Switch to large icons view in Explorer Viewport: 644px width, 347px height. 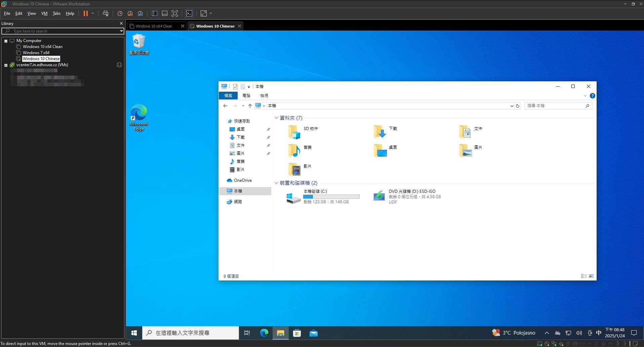[591, 276]
